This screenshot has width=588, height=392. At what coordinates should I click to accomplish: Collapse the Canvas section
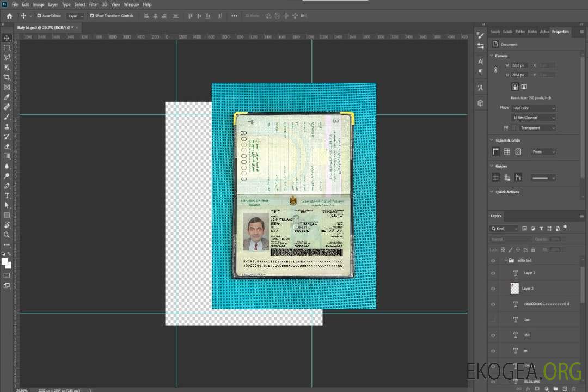pyautogui.click(x=492, y=56)
